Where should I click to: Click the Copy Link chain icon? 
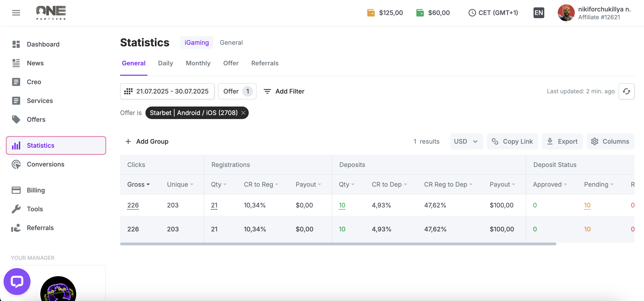(495, 141)
